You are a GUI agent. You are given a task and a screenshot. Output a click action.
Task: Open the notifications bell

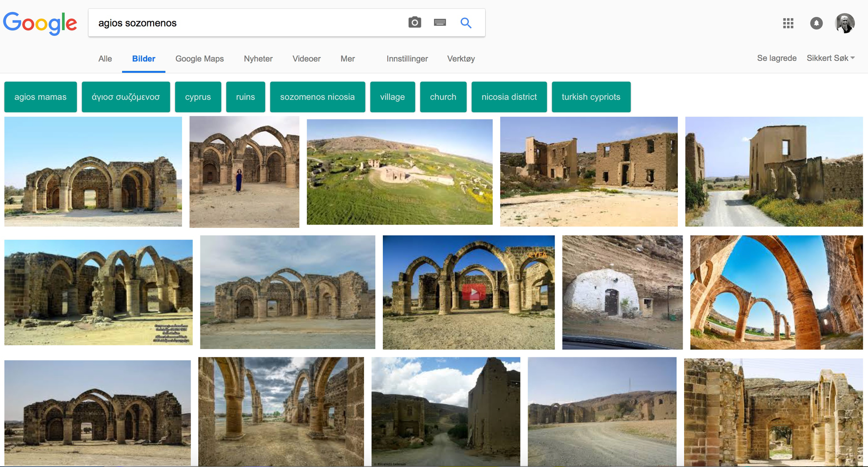pos(816,23)
